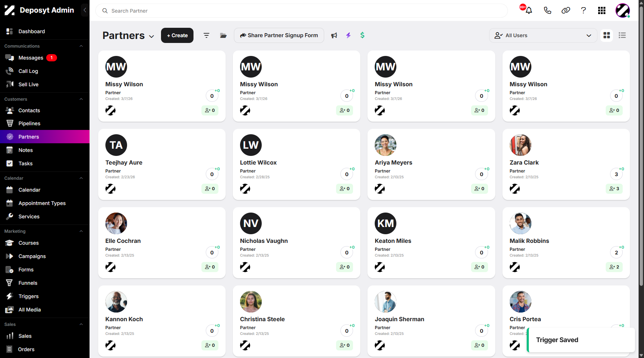The image size is (644, 358).
Task: Open the Lottie Wilcox partner name
Action: [x=258, y=163]
